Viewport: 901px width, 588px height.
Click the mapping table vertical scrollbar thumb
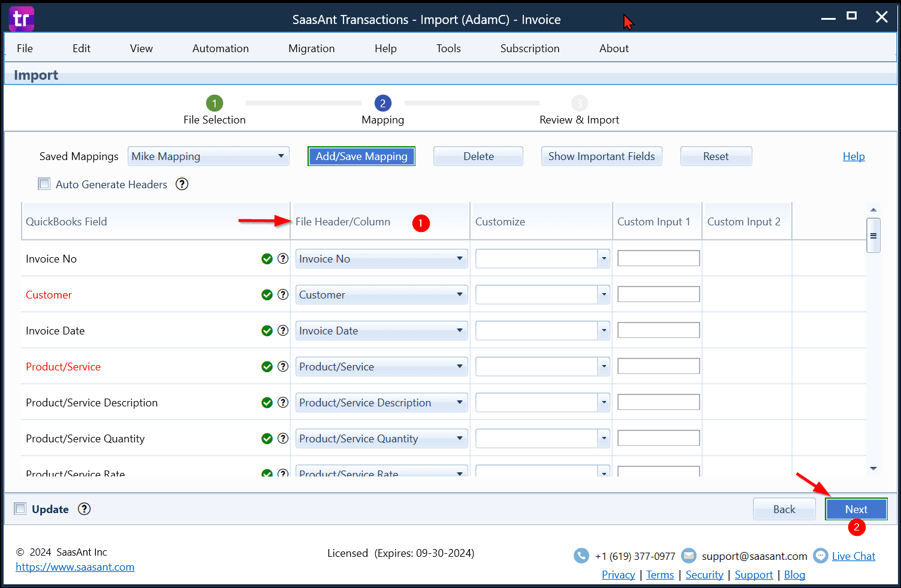click(x=873, y=236)
